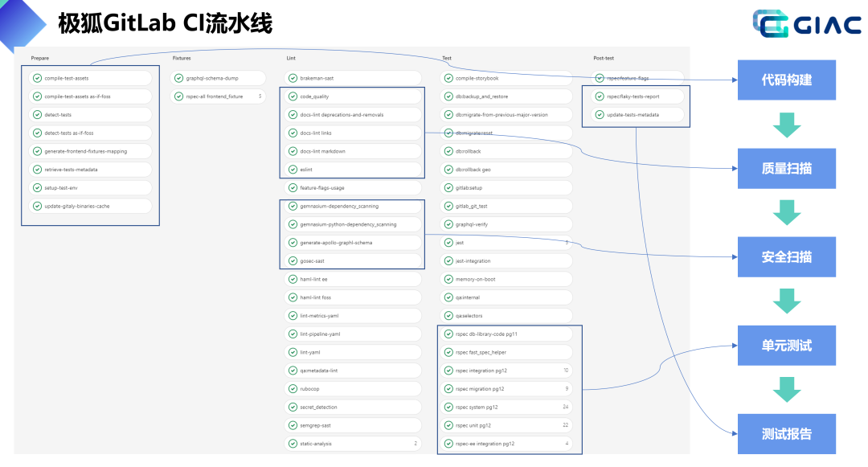Screen dimensions: 868x467
Task: Click the compile-test-assets job status icon
Action: (37, 78)
